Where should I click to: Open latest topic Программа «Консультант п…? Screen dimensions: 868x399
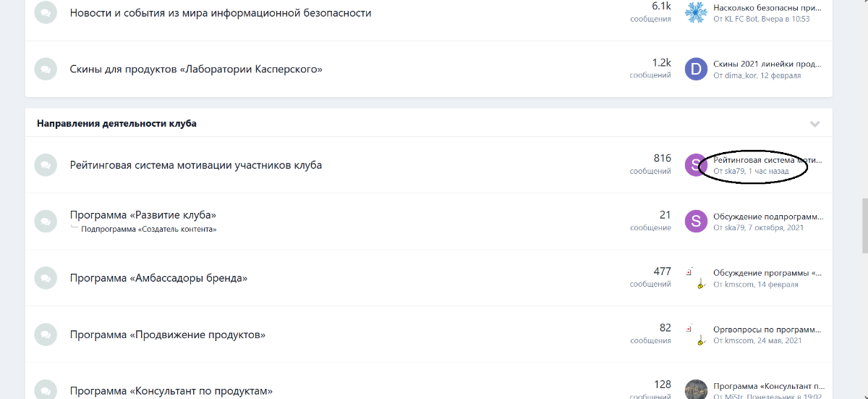767,386
